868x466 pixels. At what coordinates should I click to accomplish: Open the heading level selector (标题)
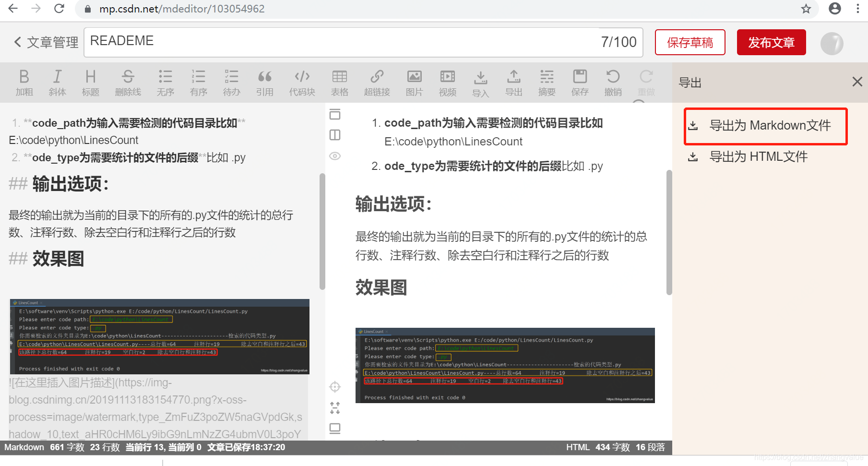coord(90,82)
